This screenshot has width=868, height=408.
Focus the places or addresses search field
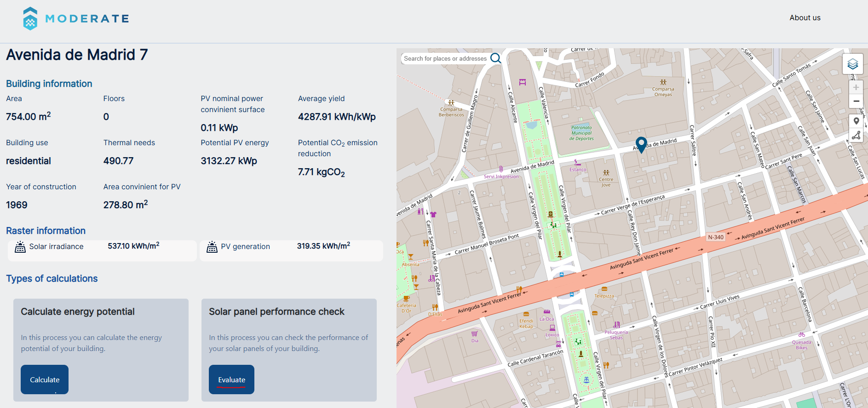pos(445,59)
